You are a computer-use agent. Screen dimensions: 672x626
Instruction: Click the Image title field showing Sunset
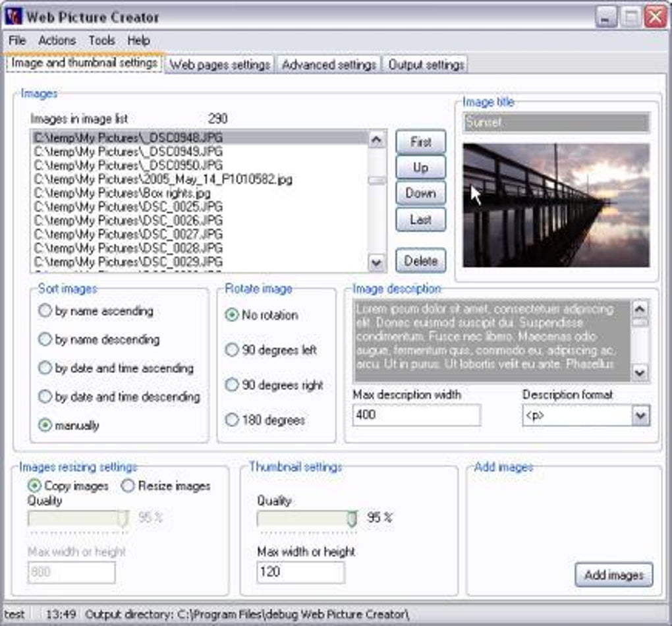click(x=556, y=123)
